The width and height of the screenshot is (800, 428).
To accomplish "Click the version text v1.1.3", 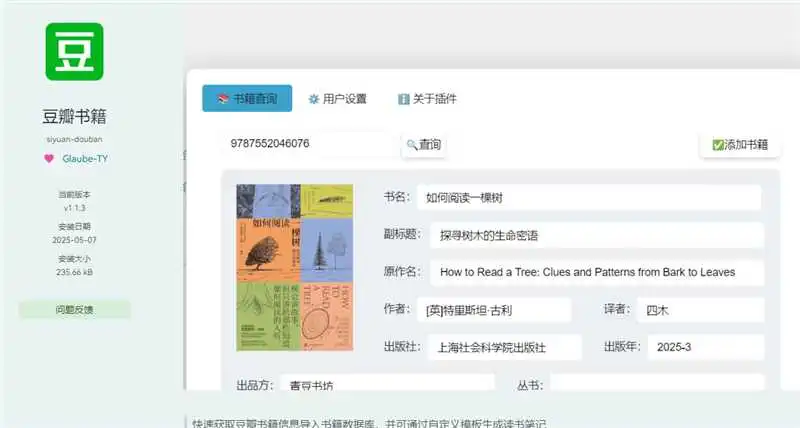I will (74, 208).
